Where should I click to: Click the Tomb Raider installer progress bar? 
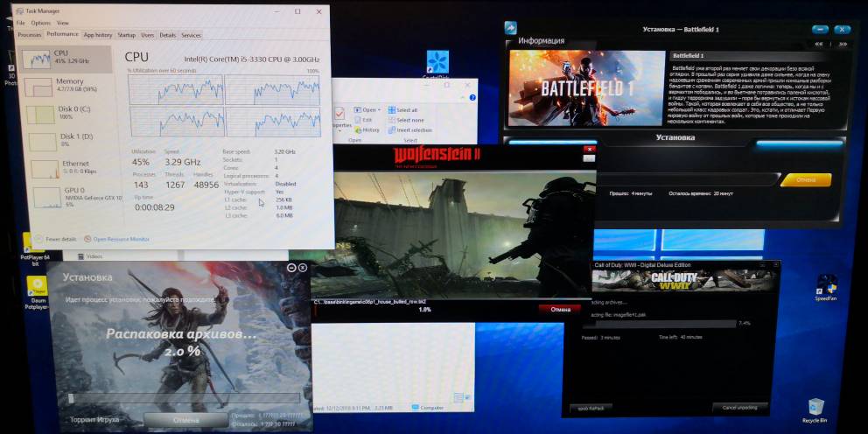point(184,399)
